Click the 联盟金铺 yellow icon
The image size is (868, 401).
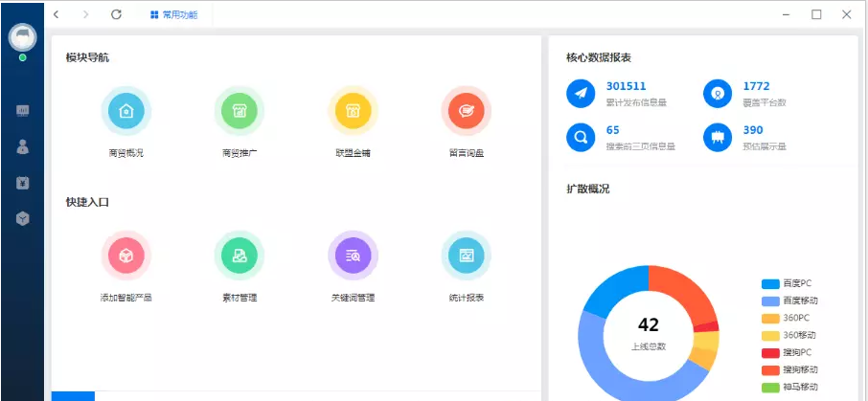(x=353, y=111)
